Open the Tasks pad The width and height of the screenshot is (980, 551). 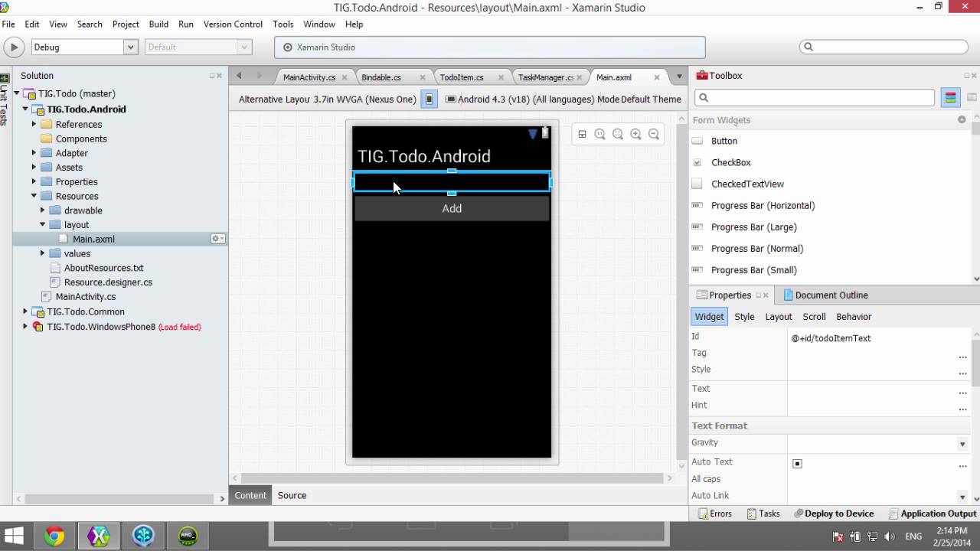(763, 514)
